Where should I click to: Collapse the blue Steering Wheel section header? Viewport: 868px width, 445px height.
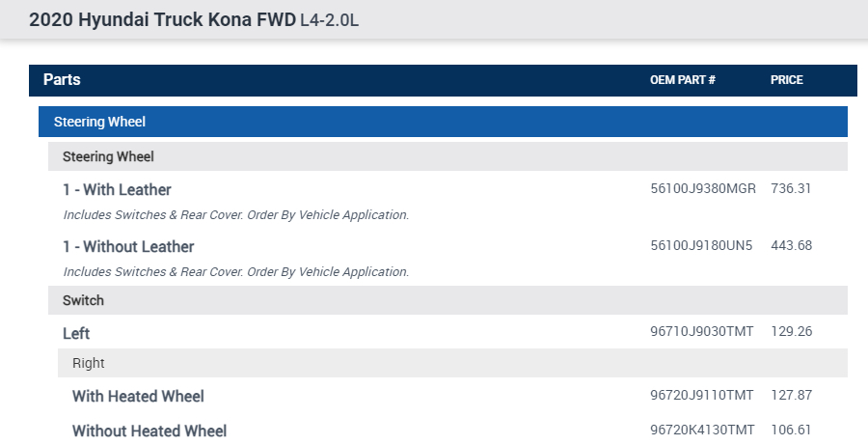click(x=99, y=122)
